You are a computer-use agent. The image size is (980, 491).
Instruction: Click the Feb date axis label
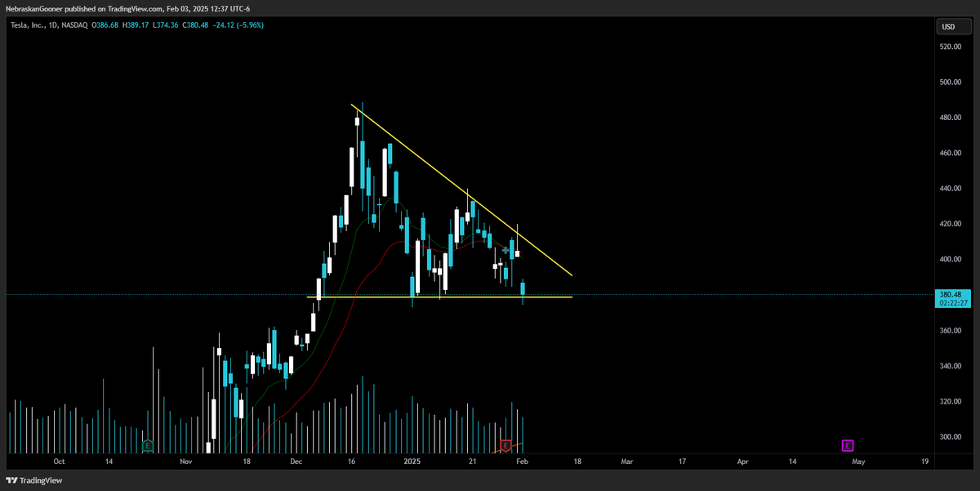[521, 461]
